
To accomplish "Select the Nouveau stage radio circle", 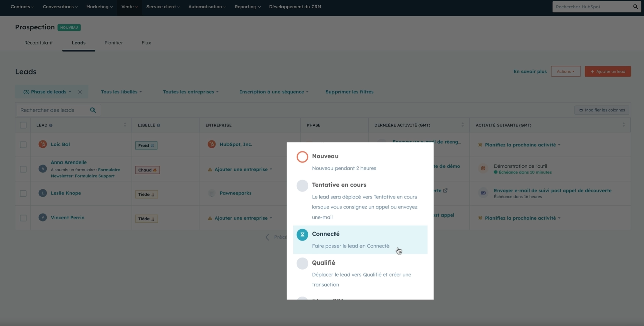I will click(x=302, y=157).
